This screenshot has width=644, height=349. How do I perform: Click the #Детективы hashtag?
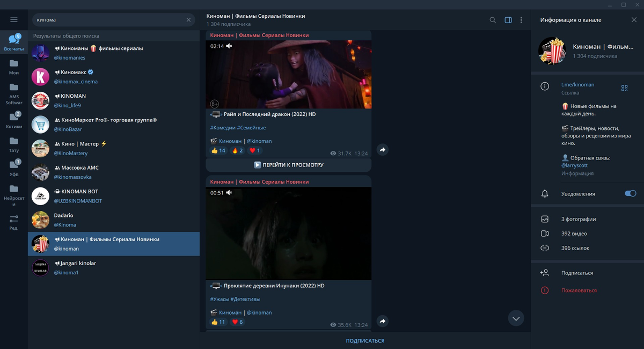(x=245, y=299)
